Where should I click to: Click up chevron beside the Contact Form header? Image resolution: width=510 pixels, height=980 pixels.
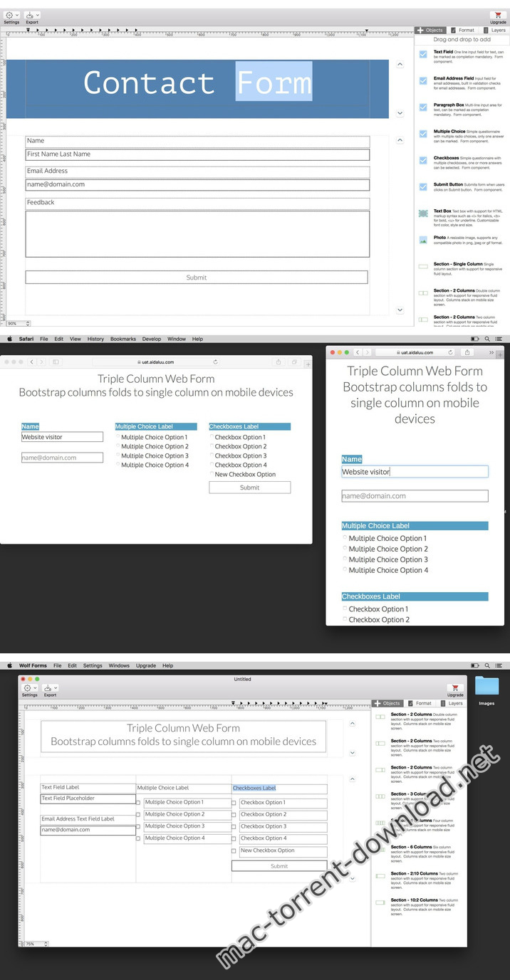[x=400, y=64]
